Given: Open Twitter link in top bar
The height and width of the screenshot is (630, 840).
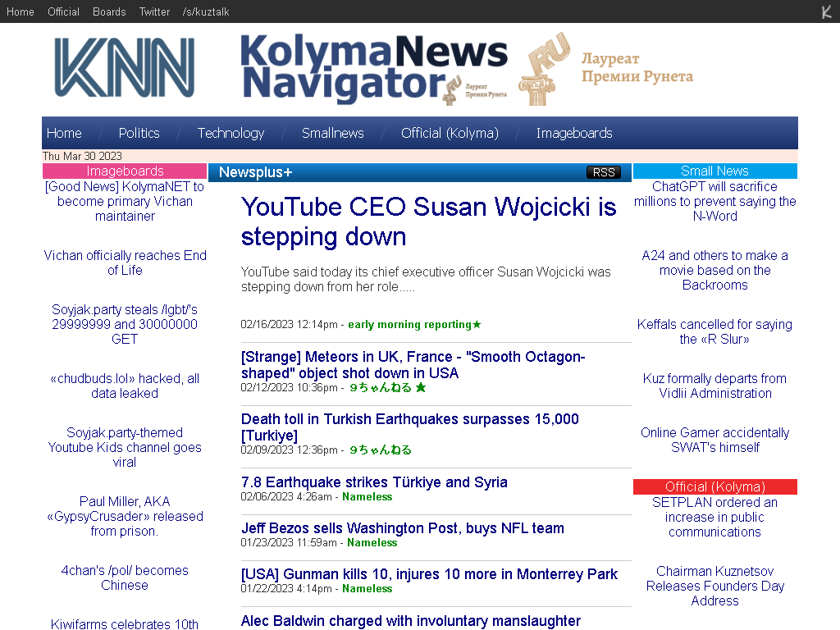Looking at the screenshot, I should [154, 11].
